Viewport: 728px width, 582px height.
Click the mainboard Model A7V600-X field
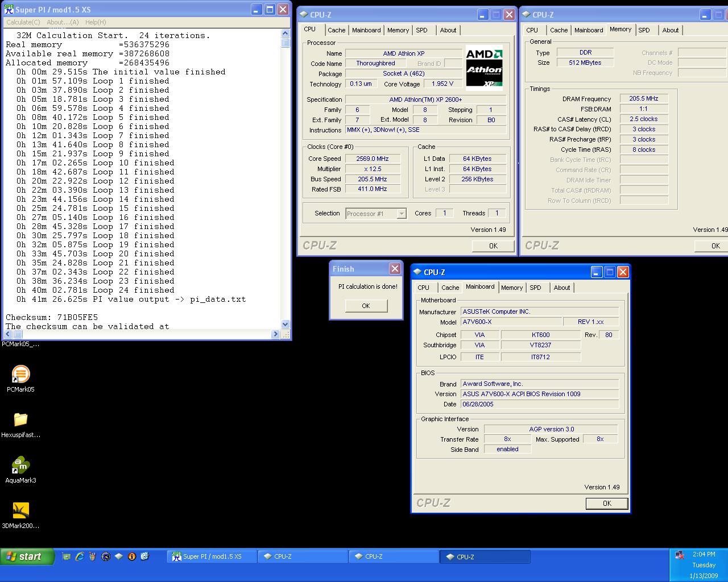(511, 322)
